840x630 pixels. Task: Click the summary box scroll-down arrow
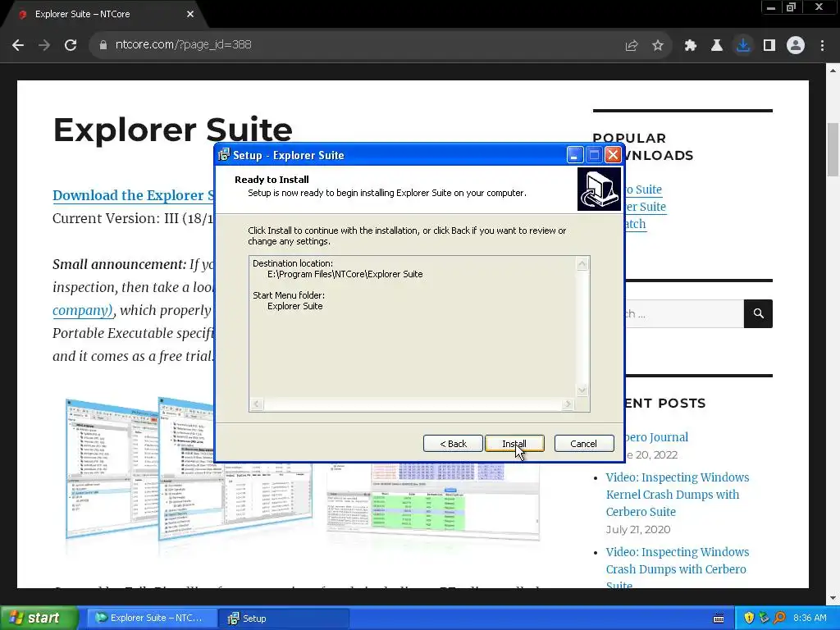click(582, 390)
